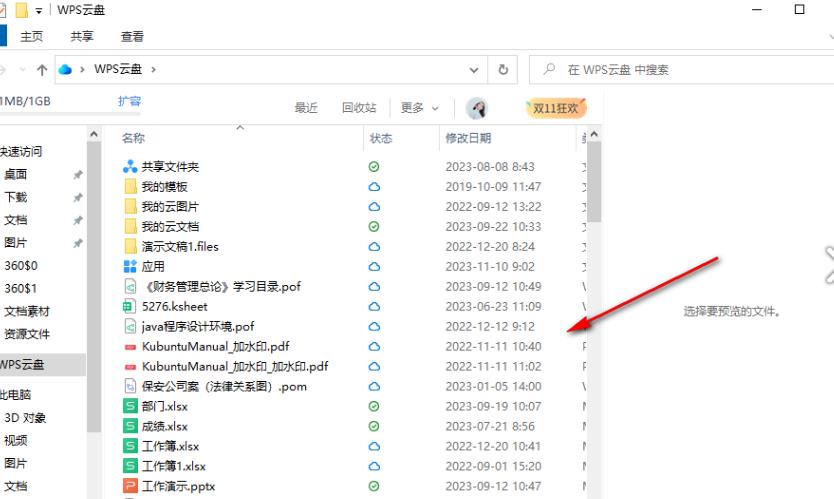Click the 我的模板 folder icon
This screenshot has width=834, height=499.
[x=130, y=186]
